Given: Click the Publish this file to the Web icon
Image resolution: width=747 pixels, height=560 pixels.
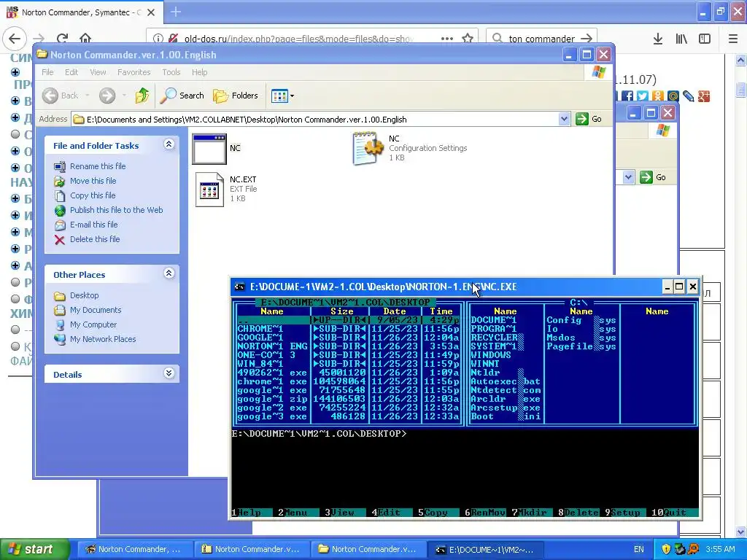Looking at the screenshot, I should click(x=60, y=210).
